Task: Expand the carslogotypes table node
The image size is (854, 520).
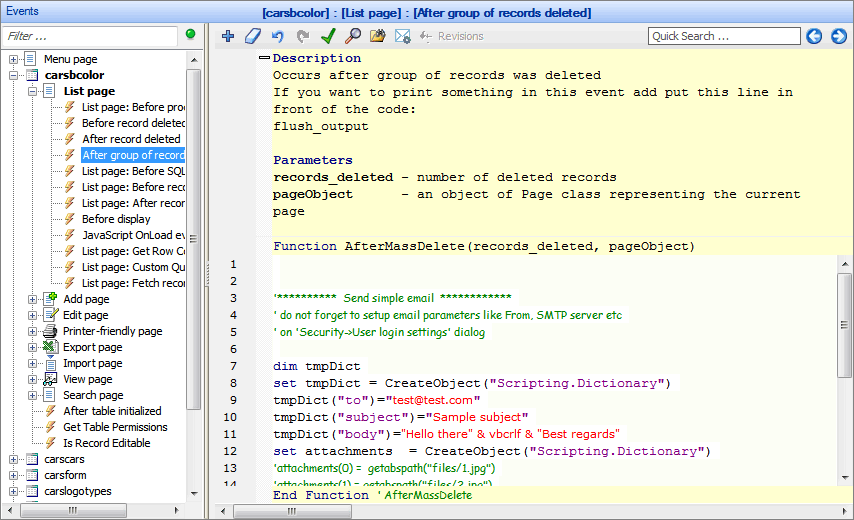Action: 14,492
